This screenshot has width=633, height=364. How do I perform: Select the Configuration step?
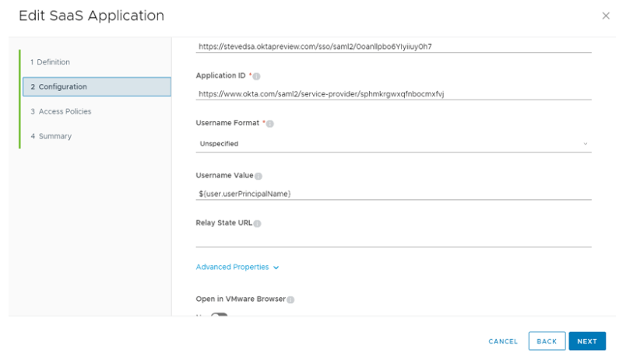tap(96, 87)
